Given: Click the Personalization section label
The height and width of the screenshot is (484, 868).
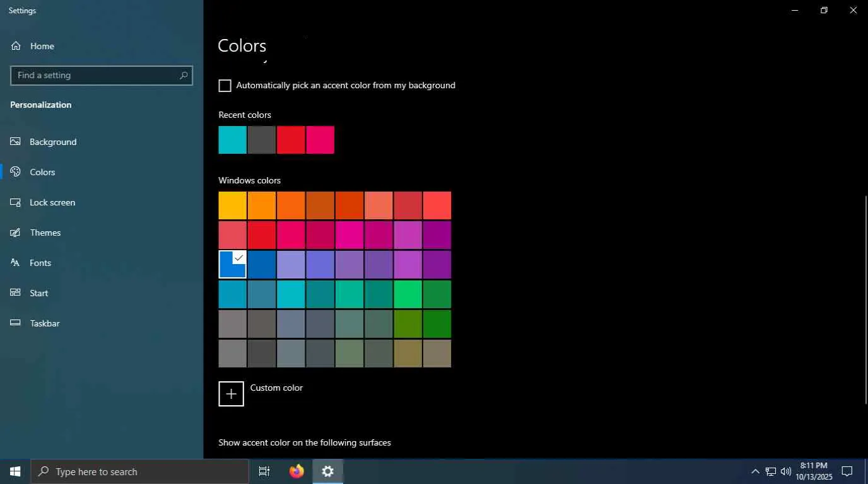Looking at the screenshot, I should click(41, 105).
